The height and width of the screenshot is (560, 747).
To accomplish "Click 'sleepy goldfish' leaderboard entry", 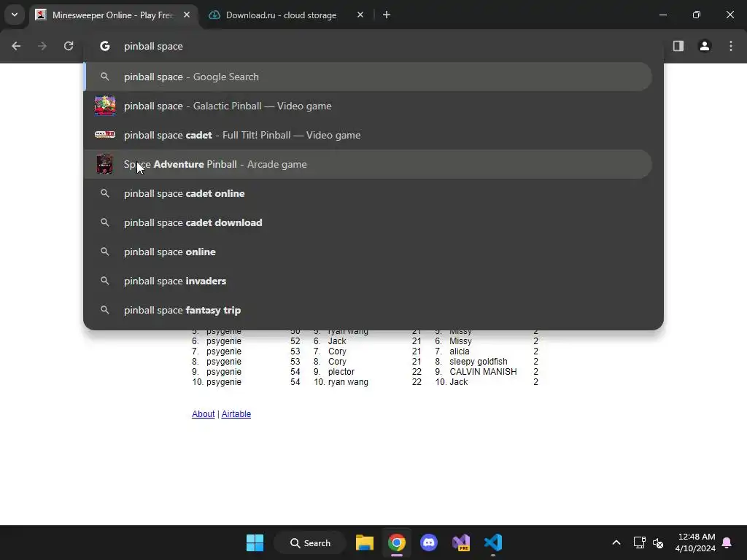I will coord(479,362).
